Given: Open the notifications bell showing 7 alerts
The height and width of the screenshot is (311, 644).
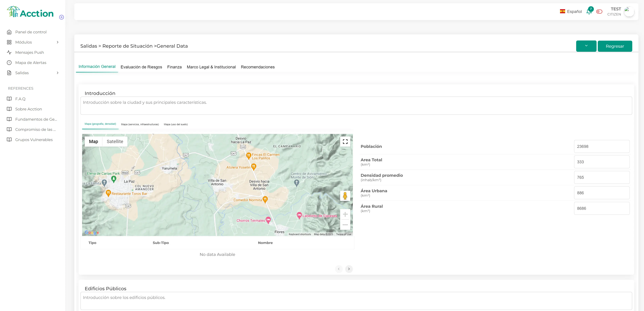Looking at the screenshot, I should [589, 12].
